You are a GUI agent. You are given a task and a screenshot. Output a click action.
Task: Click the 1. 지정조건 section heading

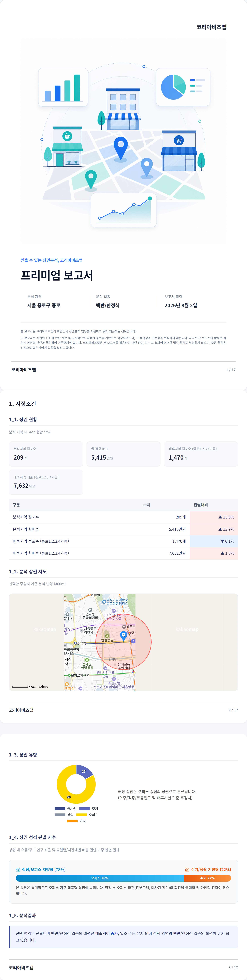point(22,404)
